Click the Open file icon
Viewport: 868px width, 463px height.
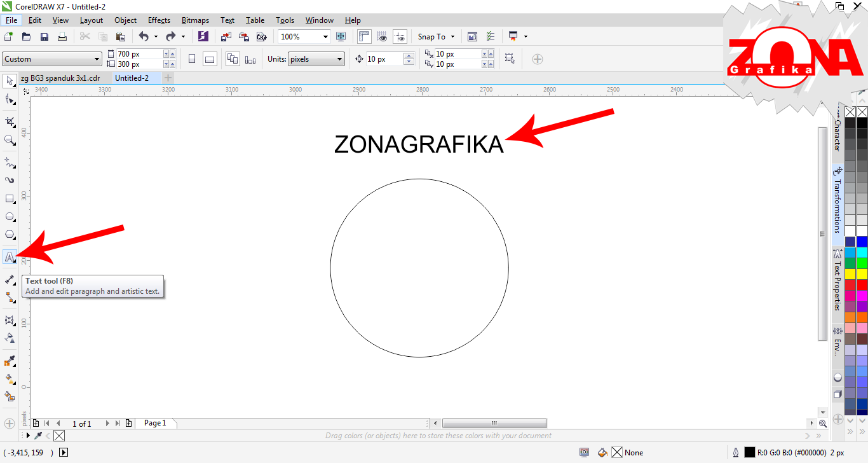click(x=27, y=37)
